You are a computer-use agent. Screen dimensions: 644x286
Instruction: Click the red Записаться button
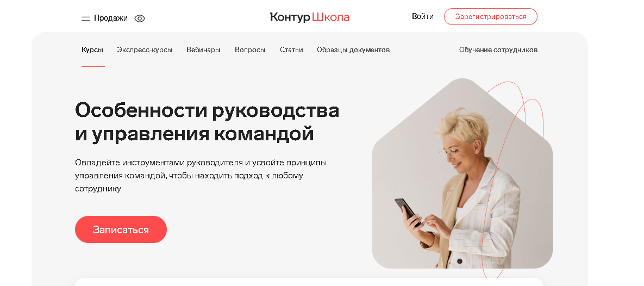click(x=121, y=229)
